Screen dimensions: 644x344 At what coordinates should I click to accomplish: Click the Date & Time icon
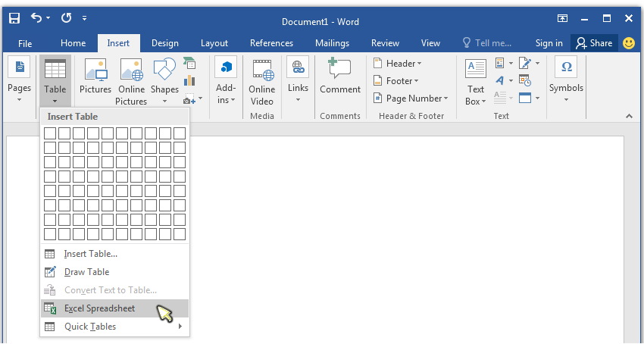pyautogui.click(x=525, y=80)
